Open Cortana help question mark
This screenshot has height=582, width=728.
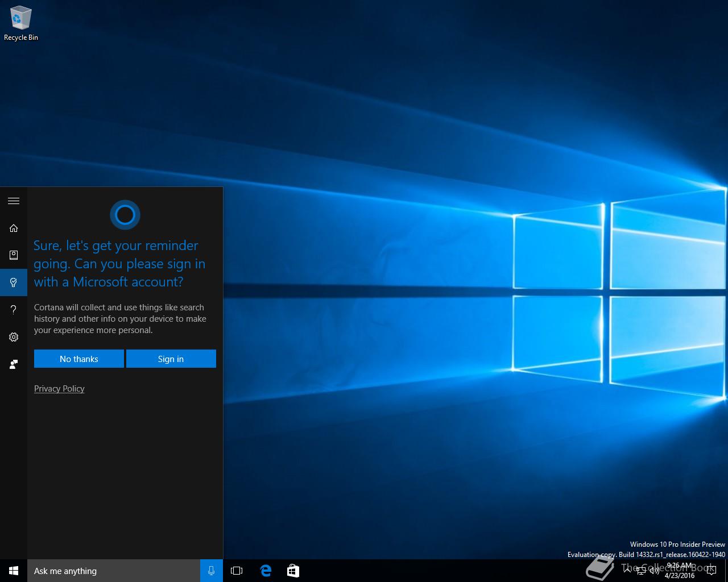14,310
